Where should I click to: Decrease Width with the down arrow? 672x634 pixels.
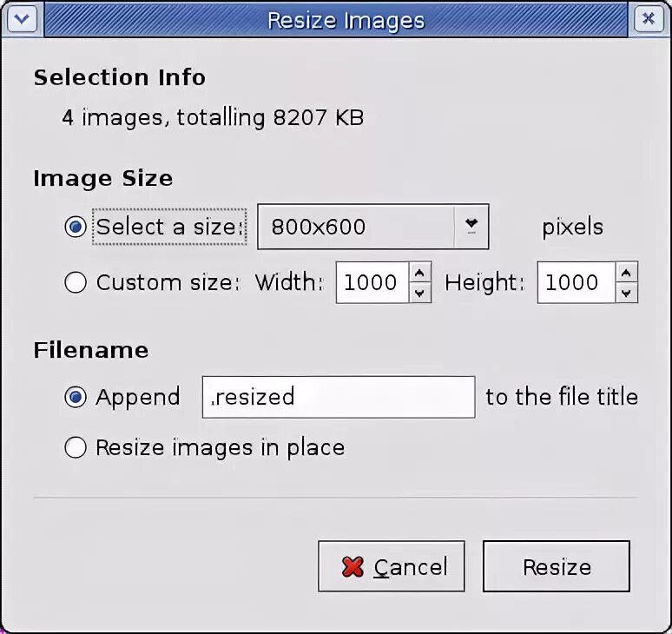tap(420, 294)
